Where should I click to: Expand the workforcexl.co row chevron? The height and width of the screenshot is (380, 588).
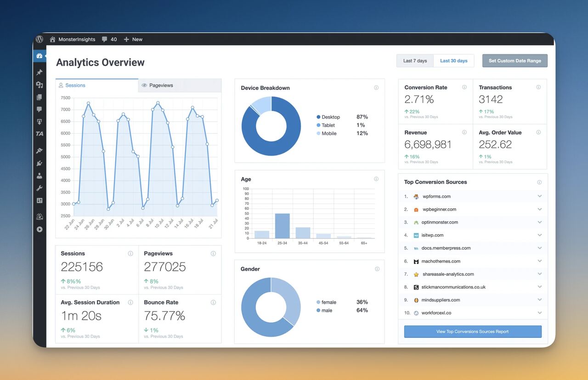tap(540, 313)
